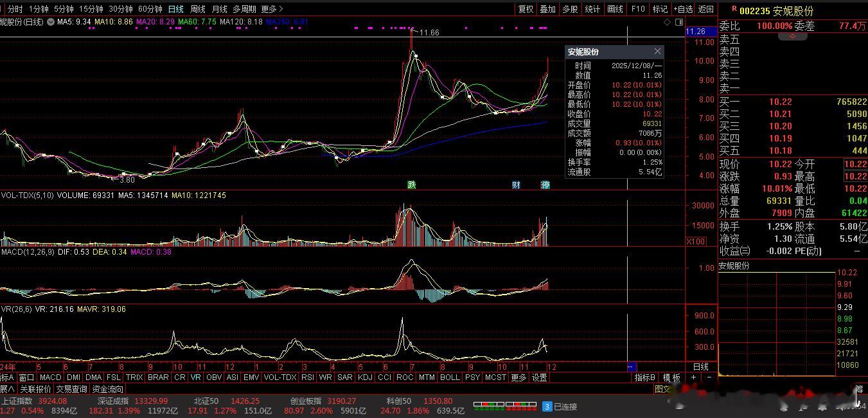Image resolution: width=868 pixels, height=418 pixels.
Task: Open the indicator dropdown next to 安妮股份(日线)
Action: pos(49,22)
